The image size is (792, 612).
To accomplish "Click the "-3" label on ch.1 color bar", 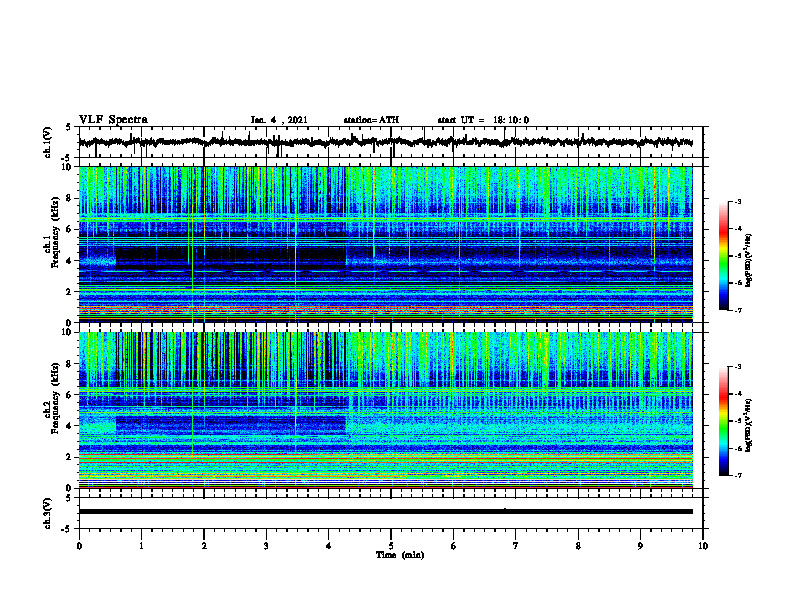I will coord(738,202).
